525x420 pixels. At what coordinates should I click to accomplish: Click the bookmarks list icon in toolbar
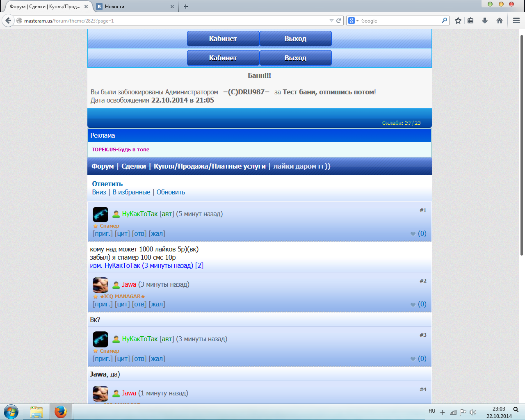[471, 21]
